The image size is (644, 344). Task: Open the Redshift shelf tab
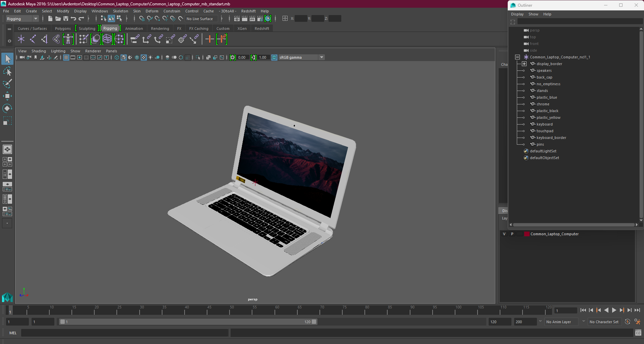click(262, 29)
